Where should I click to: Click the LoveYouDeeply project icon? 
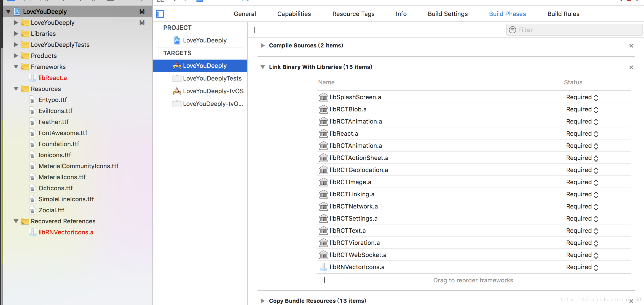(x=17, y=12)
